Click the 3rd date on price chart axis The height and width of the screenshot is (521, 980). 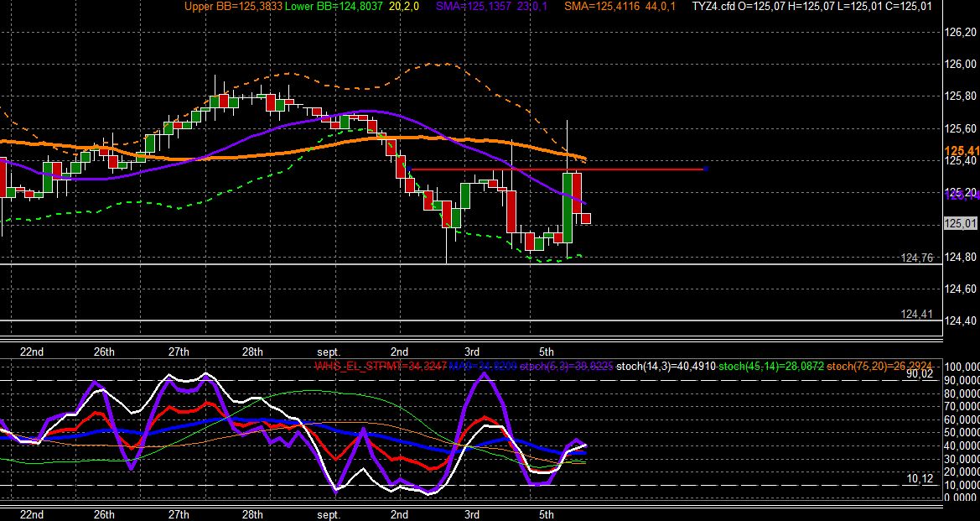[472, 352]
